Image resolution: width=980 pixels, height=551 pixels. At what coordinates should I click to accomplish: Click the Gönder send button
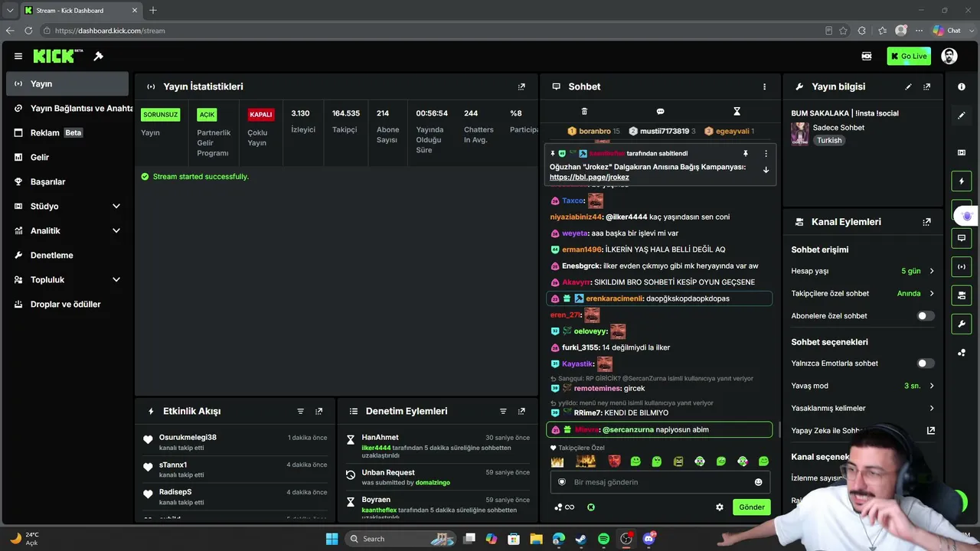coord(752,507)
